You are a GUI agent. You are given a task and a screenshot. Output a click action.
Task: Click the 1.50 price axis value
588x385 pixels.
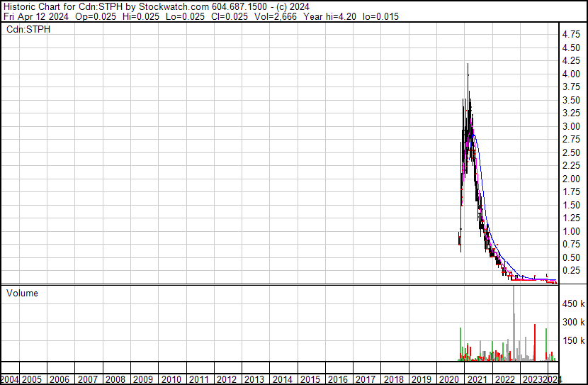[x=571, y=205]
